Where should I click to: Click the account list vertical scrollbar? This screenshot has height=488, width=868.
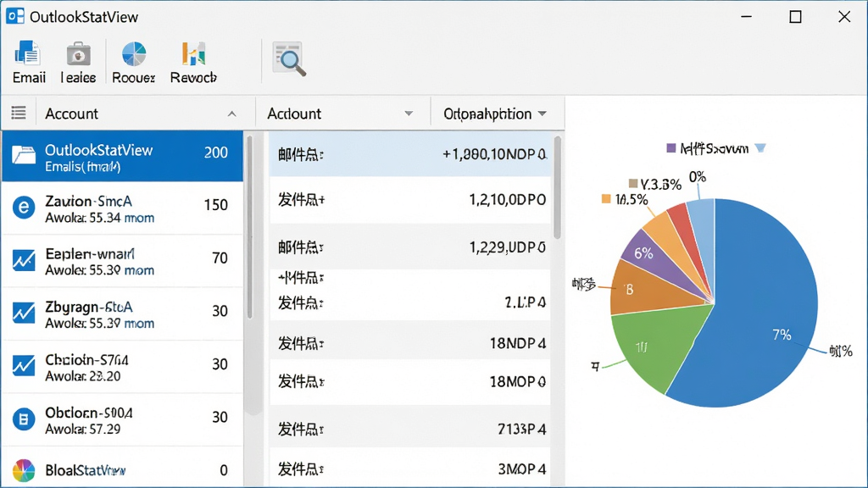(x=250, y=227)
